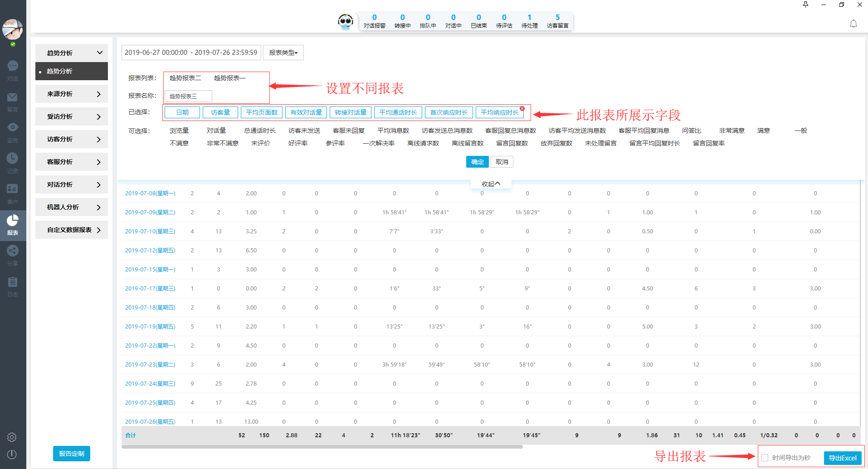The width and height of the screenshot is (868, 469).
Task: View 对话报警 status counter
Action: coord(375,21)
